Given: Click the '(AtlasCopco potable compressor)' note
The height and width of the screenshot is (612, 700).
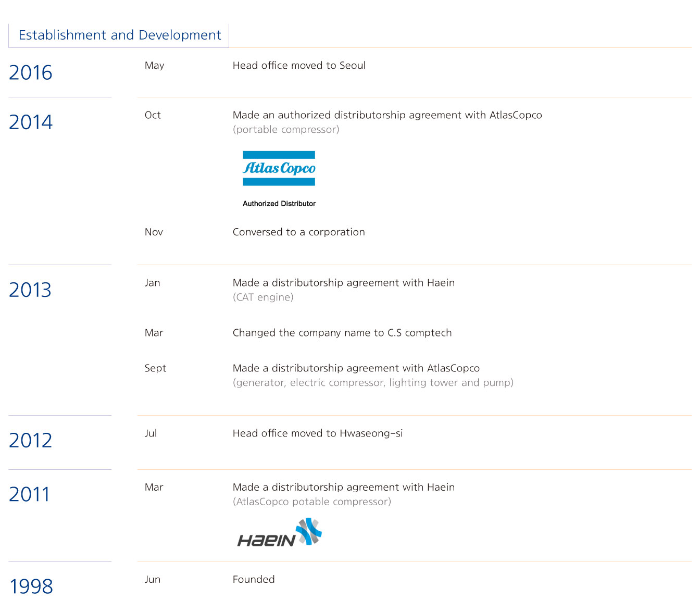Looking at the screenshot, I should point(311,502).
